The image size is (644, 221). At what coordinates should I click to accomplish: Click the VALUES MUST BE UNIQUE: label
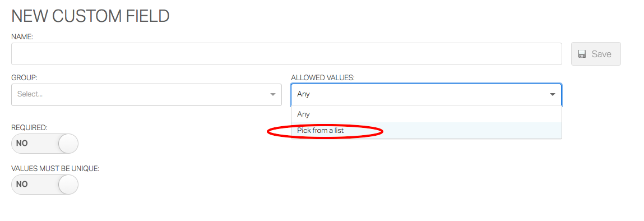coord(55,168)
